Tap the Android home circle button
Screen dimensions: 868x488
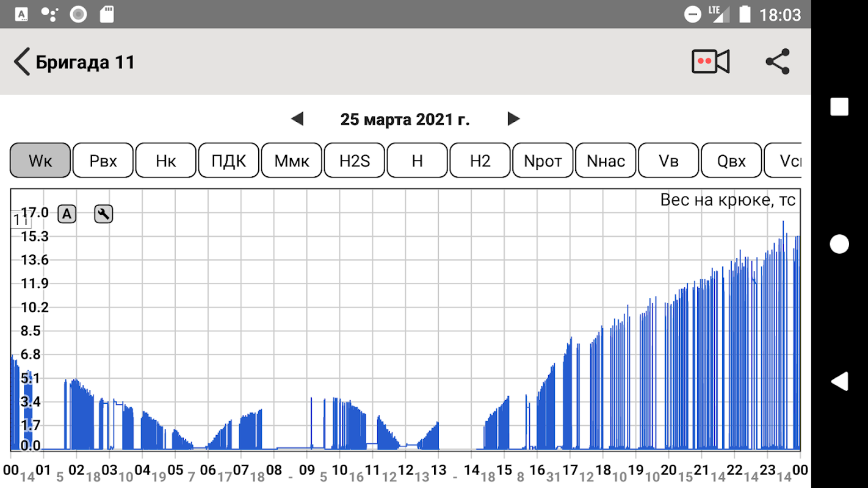pos(839,244)
